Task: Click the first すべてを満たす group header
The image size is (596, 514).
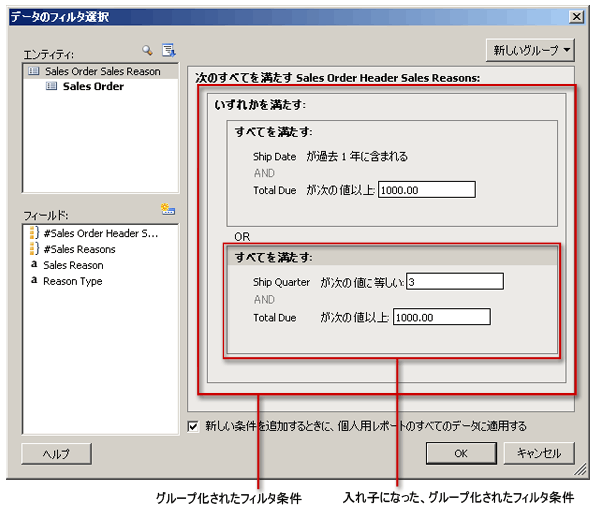Action: (x=274, y=132)
